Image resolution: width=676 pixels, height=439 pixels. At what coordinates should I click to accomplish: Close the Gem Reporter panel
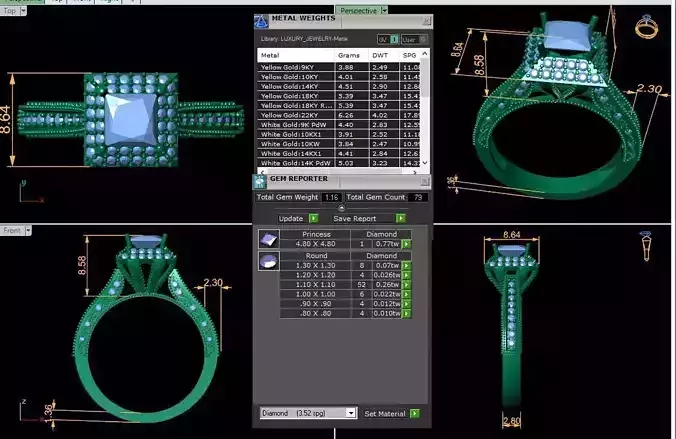(x=425, y=182)
